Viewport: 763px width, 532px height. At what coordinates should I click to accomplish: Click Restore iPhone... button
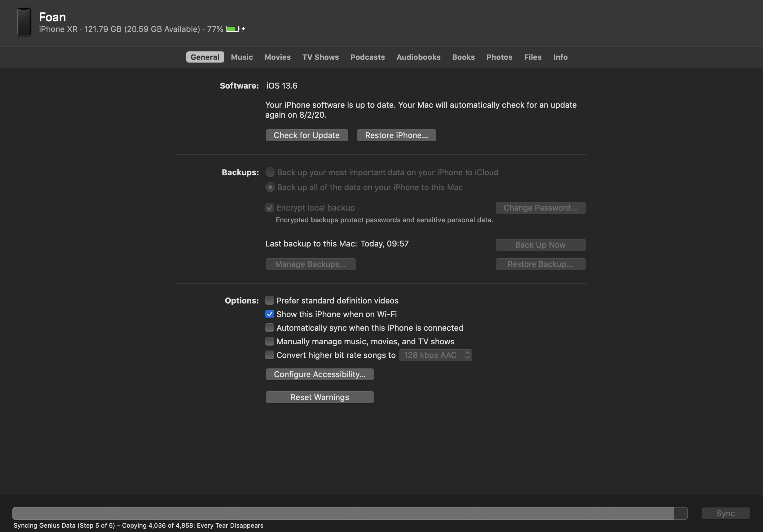[x=396, y=136]
